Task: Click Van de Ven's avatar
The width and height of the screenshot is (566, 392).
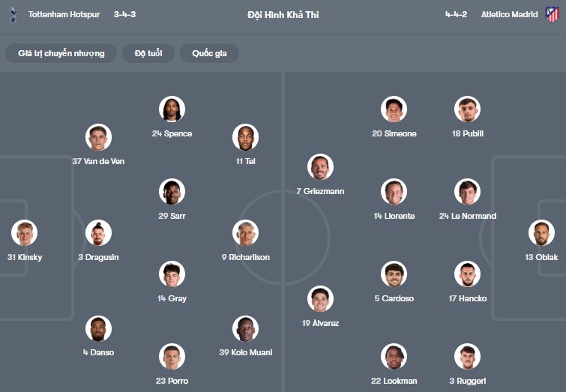Action: pyautogui.click(x=98, y=137)
